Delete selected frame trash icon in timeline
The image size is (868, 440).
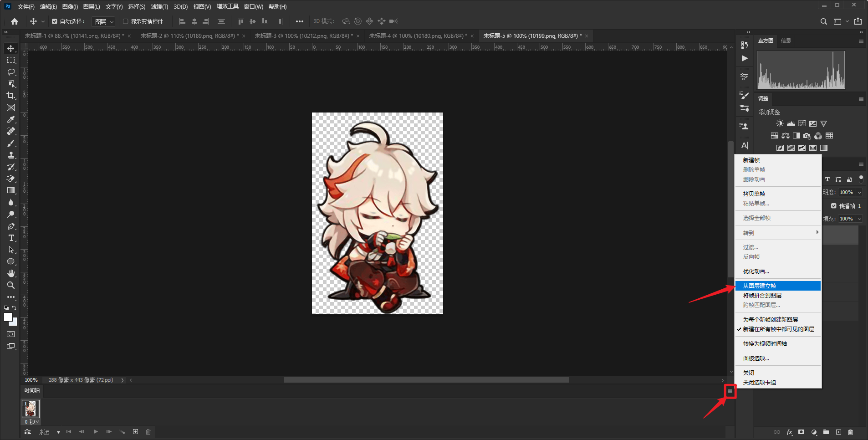point(148,431)
